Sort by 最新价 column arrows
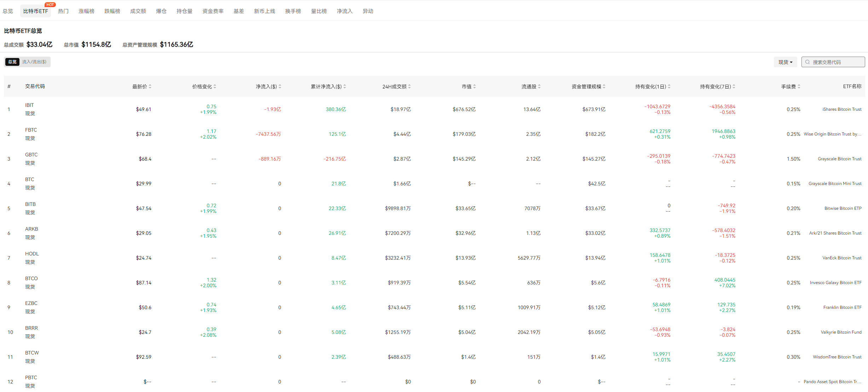 click(x=150, y=87)
